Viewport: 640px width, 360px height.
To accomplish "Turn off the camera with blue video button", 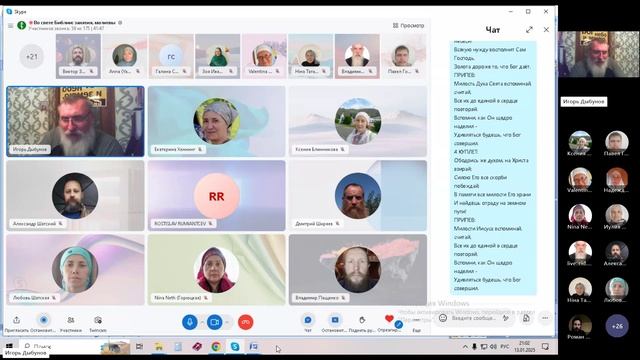I will (214, 322).
